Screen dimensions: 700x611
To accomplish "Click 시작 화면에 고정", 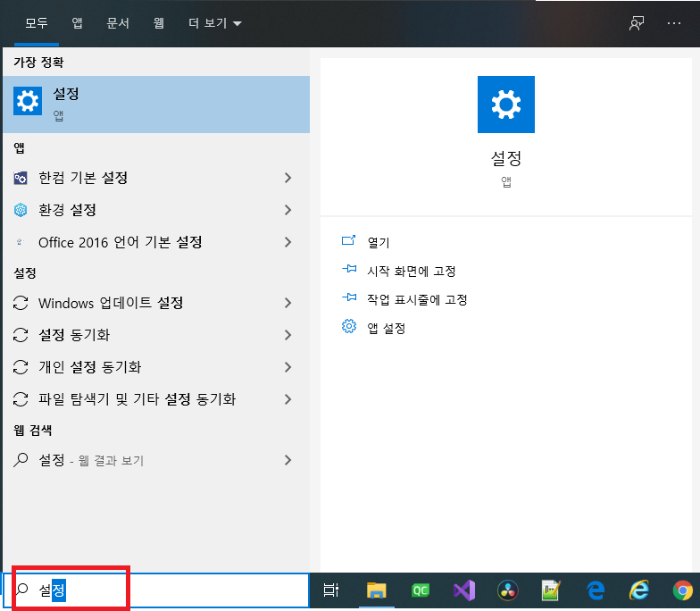I will tap(411, 272).
